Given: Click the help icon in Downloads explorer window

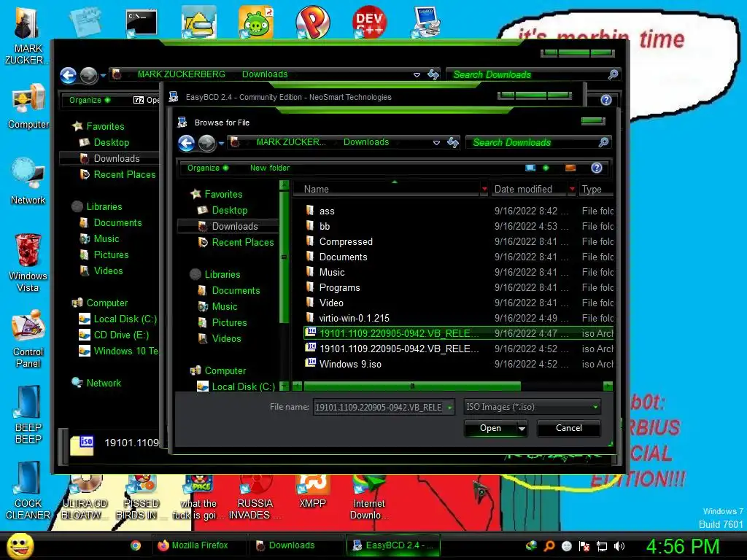Looking at the screenshot, I should click(606, 99).
